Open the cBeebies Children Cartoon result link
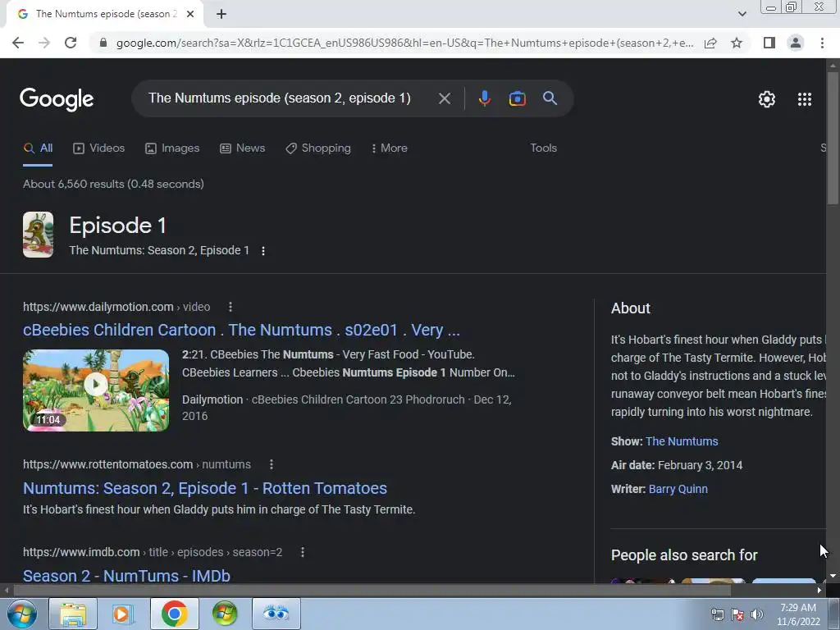The image size is (840, 630). click(242, 330)
